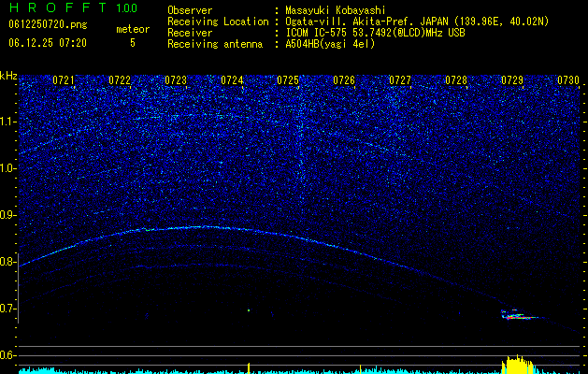Image resolution: width=588 pixels, height=374 pixels.
Task: Select the 0.9 kHz axis label
Action: click(8, 215)
